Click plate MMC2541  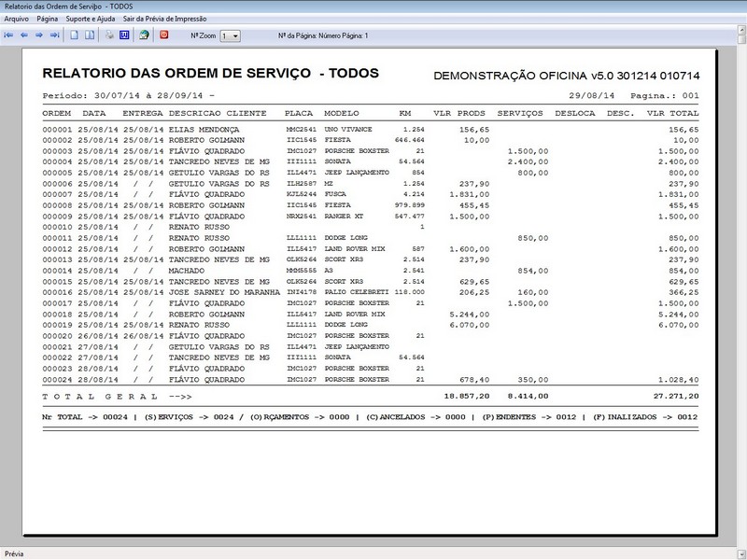[x=301, y=130]
